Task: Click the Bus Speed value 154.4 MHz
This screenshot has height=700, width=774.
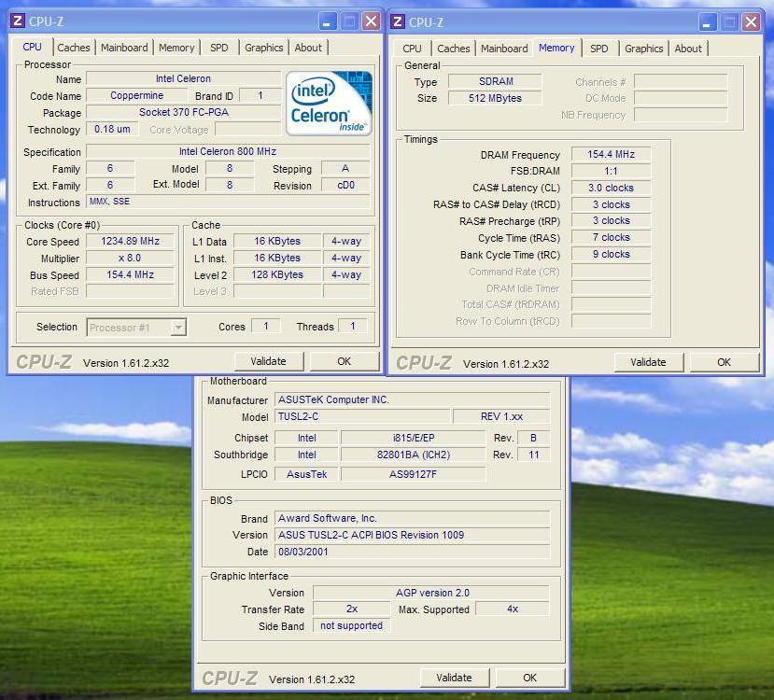Action: pyautogui.click(x=131, y=274)
